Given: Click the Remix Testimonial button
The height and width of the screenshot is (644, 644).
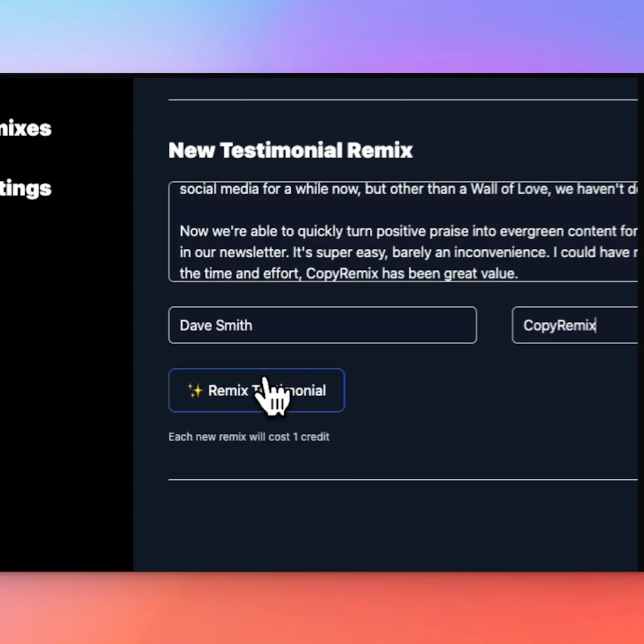Looking at the screenshot, I should [x=256, y=391].
